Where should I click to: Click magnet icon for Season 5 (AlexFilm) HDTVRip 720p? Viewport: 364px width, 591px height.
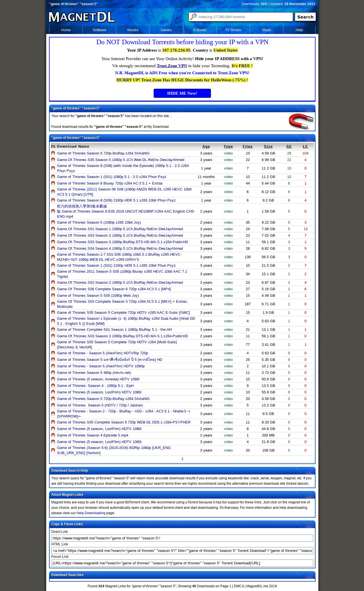pos(53,353)
